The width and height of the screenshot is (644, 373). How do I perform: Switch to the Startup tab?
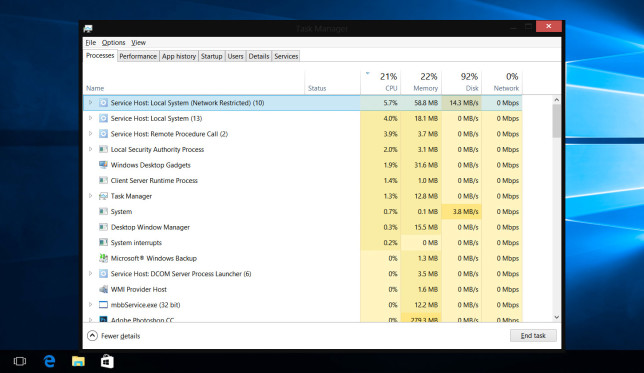[212, 56]
